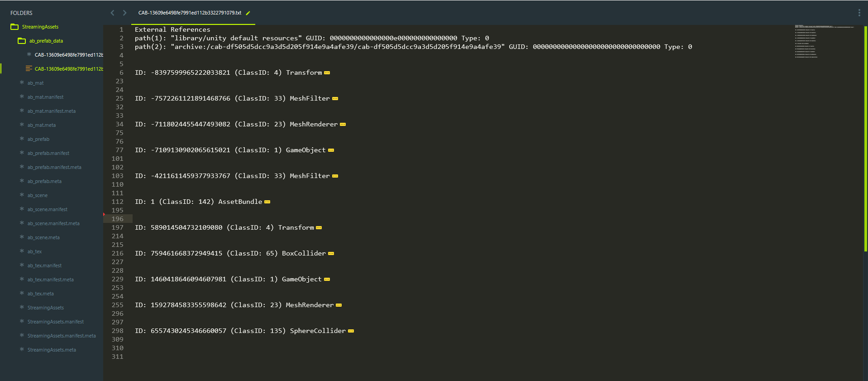This screenshot has height=381, width=868.
Task: Click the asterisk icon beside ab_tex
Action: tap(22, 251)
